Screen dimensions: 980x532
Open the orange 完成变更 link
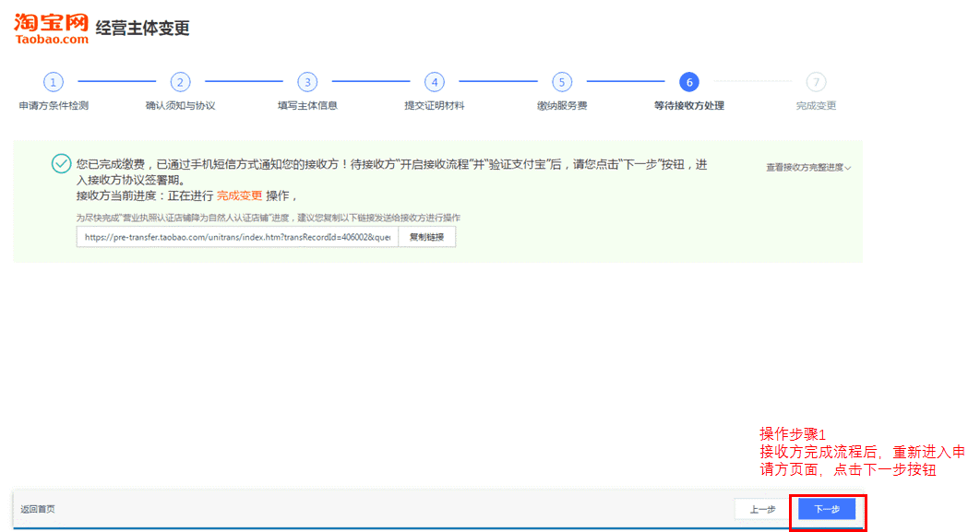[239, 195]
